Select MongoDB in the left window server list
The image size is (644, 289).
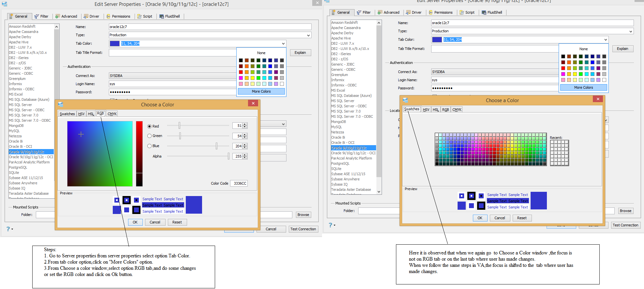coord(16,126)
